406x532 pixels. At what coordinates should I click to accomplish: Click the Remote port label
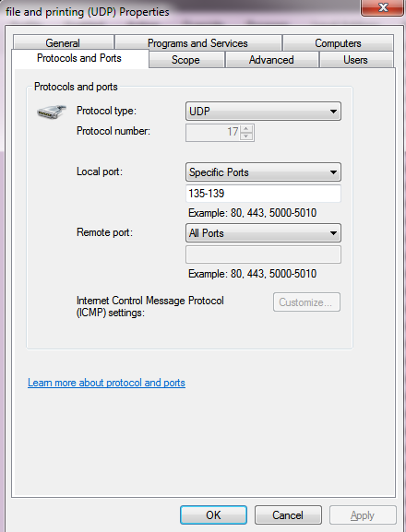pyautogui.click(x=104, y=232)
